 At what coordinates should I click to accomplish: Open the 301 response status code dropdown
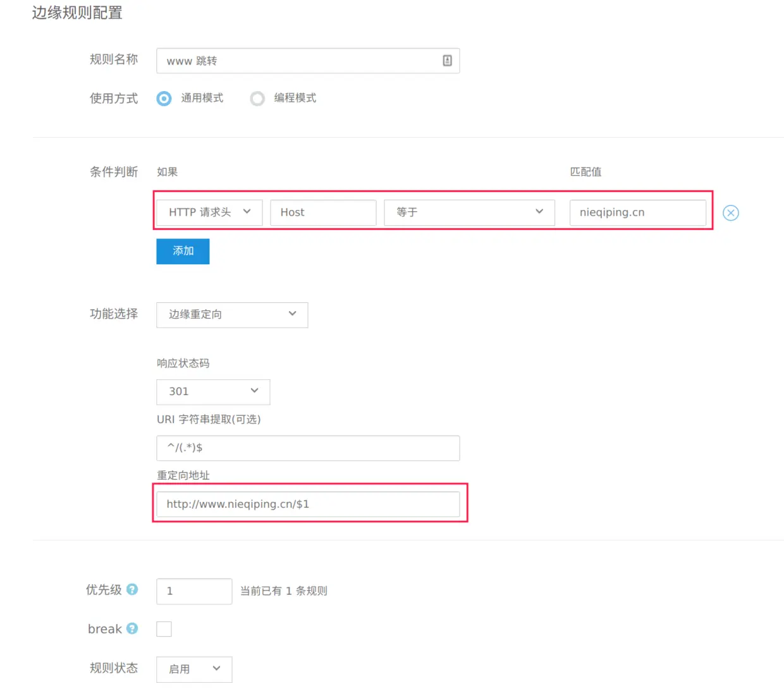point(212,391)
